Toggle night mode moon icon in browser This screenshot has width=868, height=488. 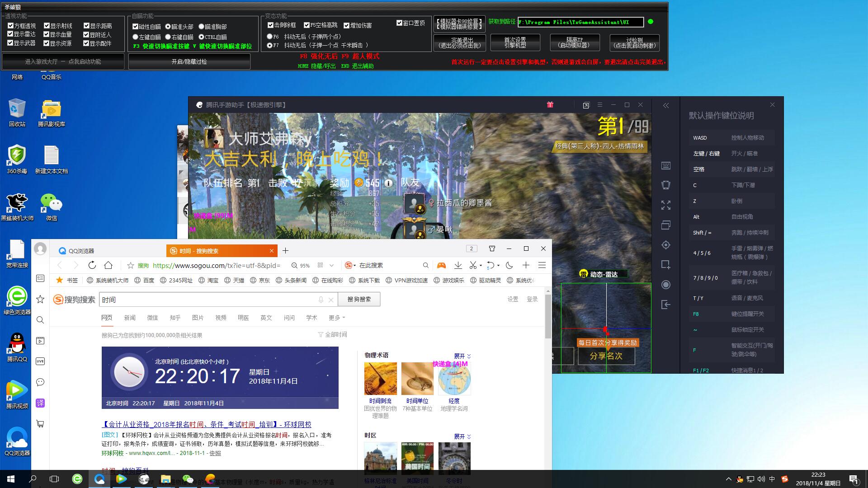click(x=509, y=266)
